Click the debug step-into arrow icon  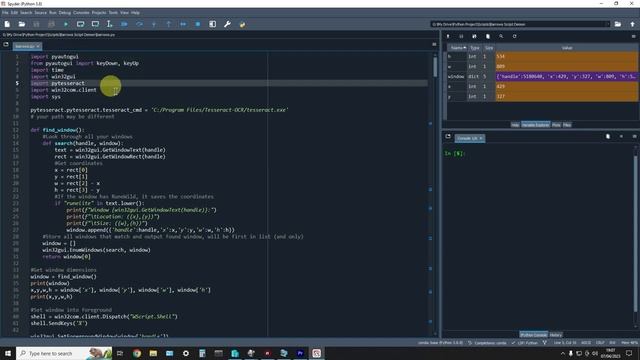pos(154,24)
